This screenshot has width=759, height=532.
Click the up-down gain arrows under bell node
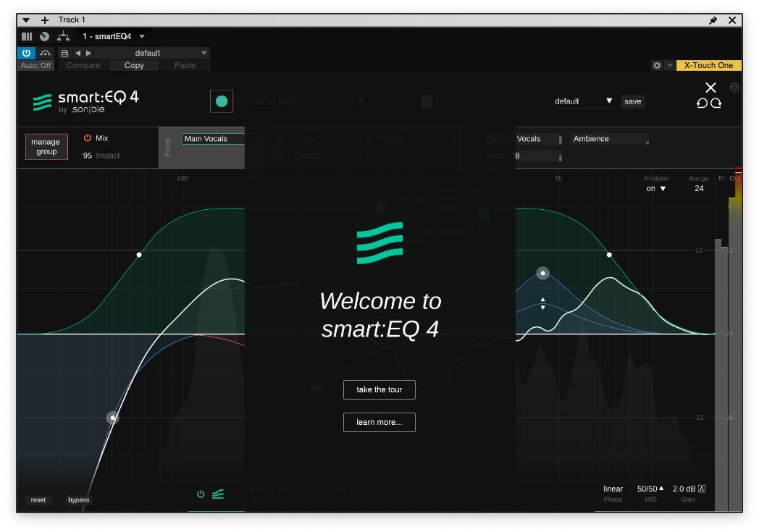coord(542,304)
